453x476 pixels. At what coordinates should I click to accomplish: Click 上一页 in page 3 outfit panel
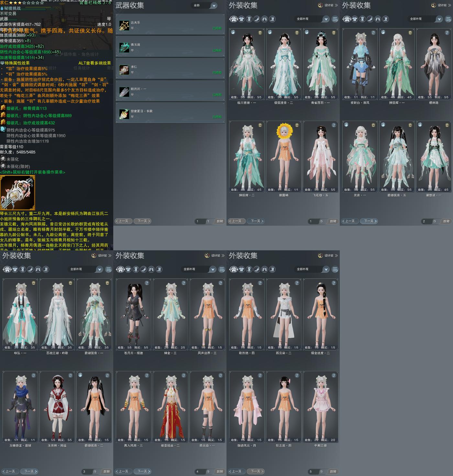tap(10, 471)
